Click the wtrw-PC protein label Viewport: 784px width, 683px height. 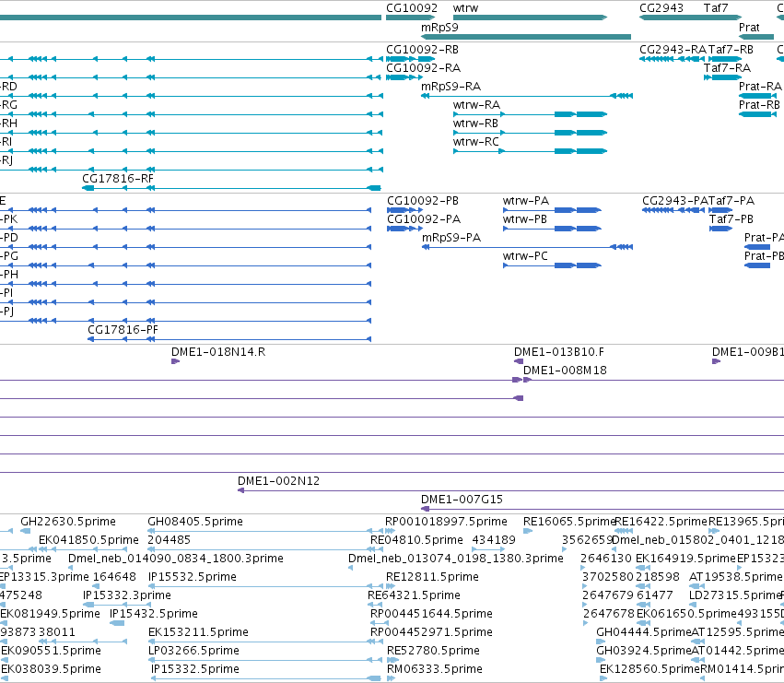525,256
